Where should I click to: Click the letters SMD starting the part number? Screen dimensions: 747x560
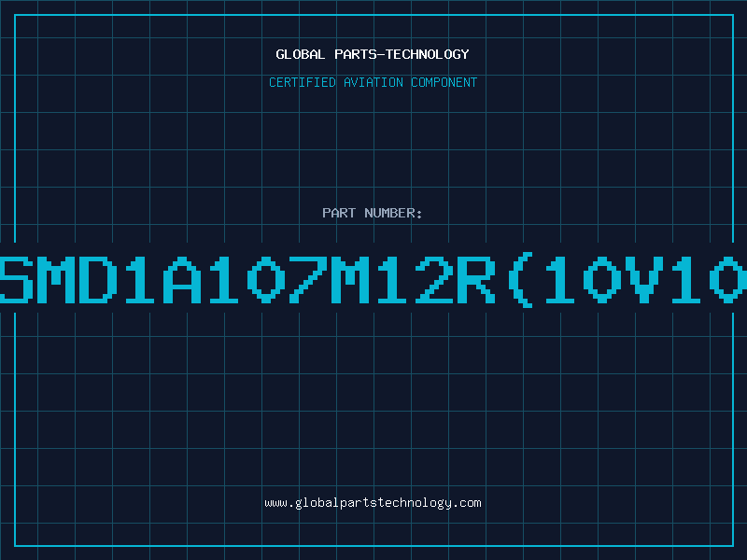coord(59,280)
